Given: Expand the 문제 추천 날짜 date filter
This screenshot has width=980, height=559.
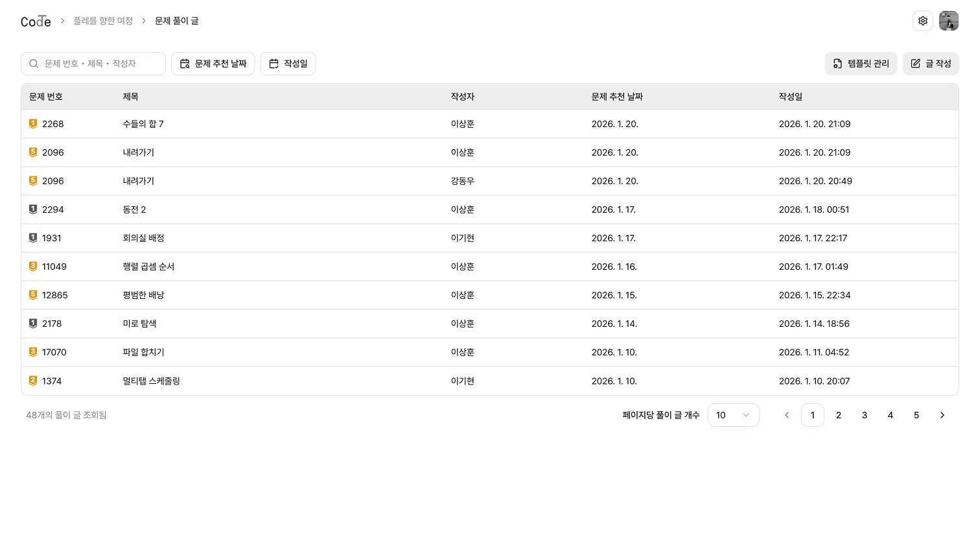Looking at the screenshot, I should [x=213, y=63].
